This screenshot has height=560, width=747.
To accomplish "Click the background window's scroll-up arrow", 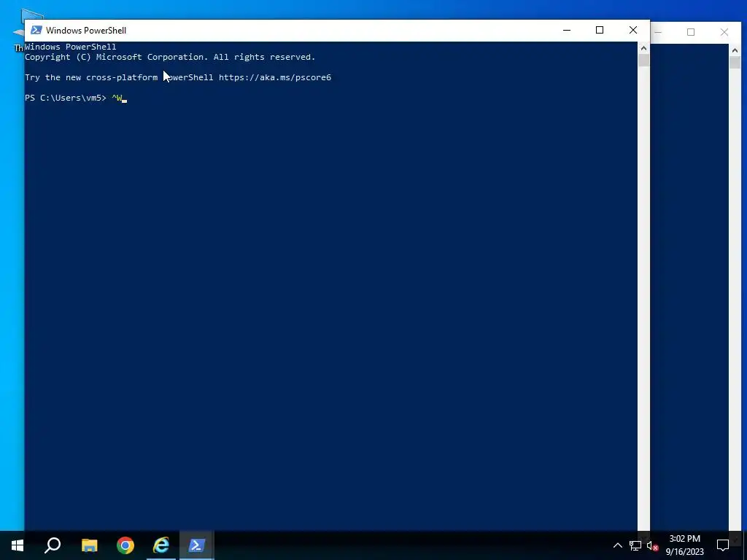I will point(735,50).
